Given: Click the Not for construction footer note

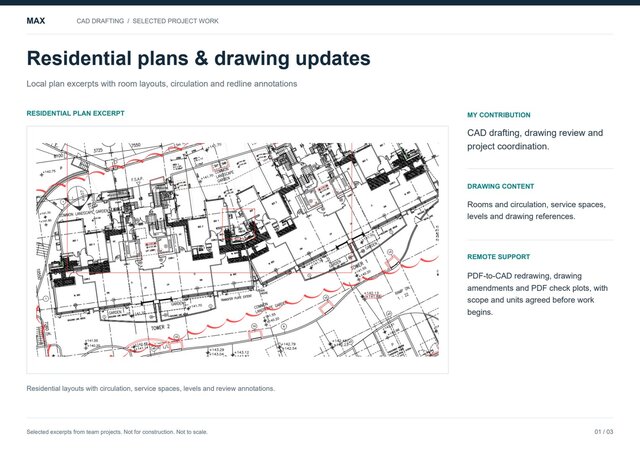Looking at the screenshot, I should 117,432.
